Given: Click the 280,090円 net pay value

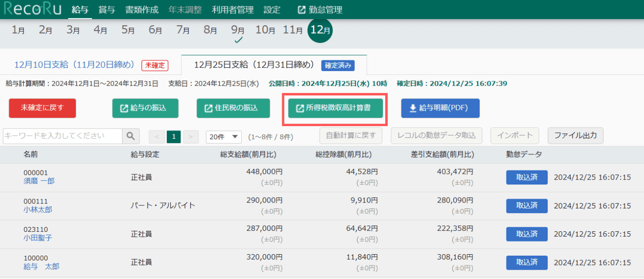Looking at the screenshot, I should pos(455,200).
